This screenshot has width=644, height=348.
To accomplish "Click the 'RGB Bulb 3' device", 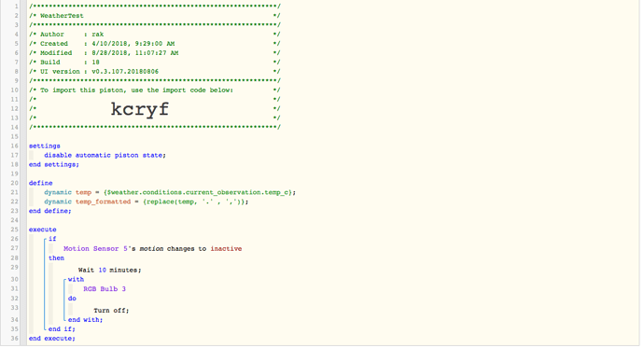I will (x=105, y=289).
